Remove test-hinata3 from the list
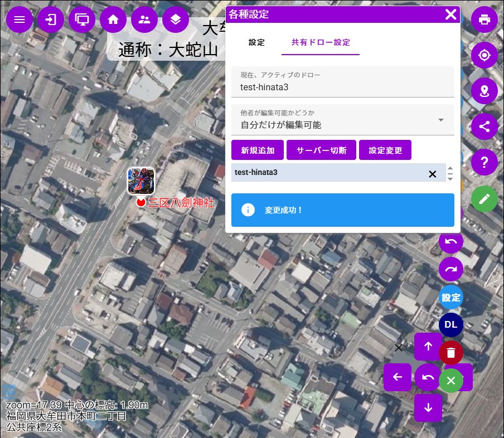Viewport: 504px width, 438px height. coord(432,174)
